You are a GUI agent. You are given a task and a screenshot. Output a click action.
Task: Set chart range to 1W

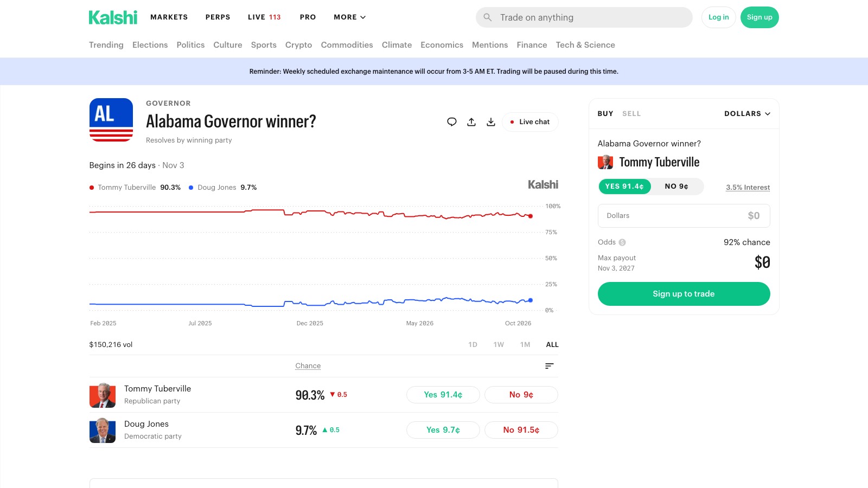(x=499, y=345)
